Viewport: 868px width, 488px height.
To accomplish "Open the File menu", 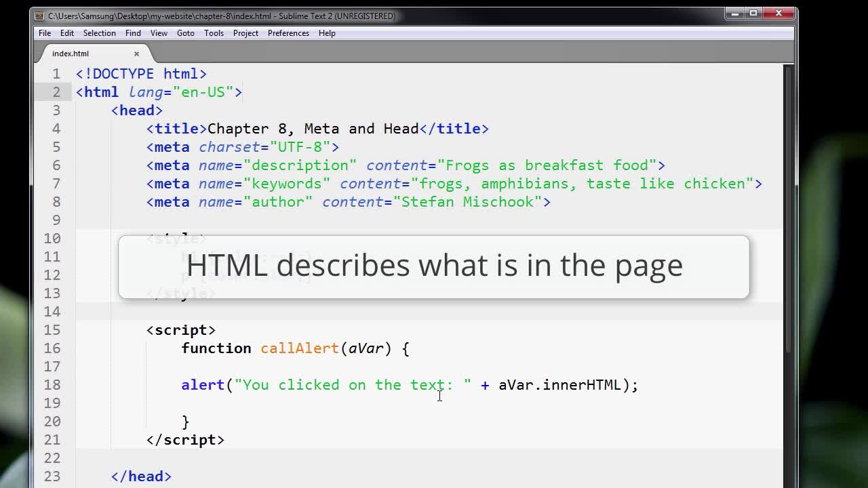I will click(45, 33).
